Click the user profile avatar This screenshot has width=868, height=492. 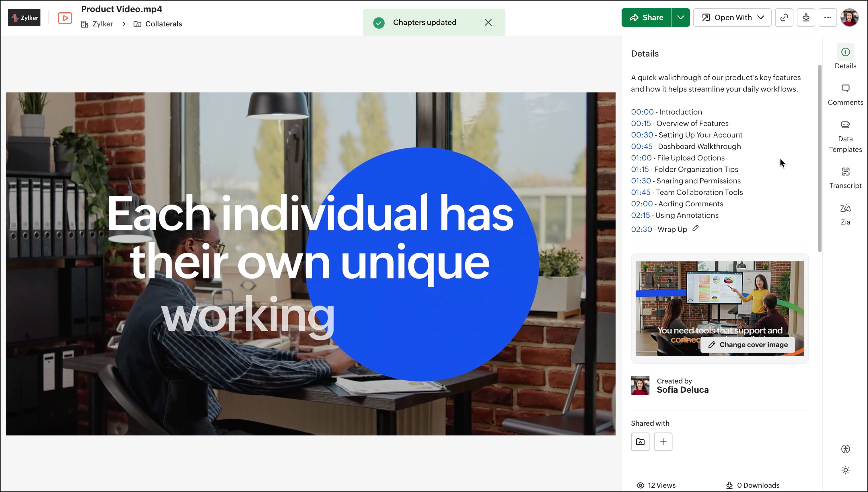pyautogui.click(x=849, y=18)
